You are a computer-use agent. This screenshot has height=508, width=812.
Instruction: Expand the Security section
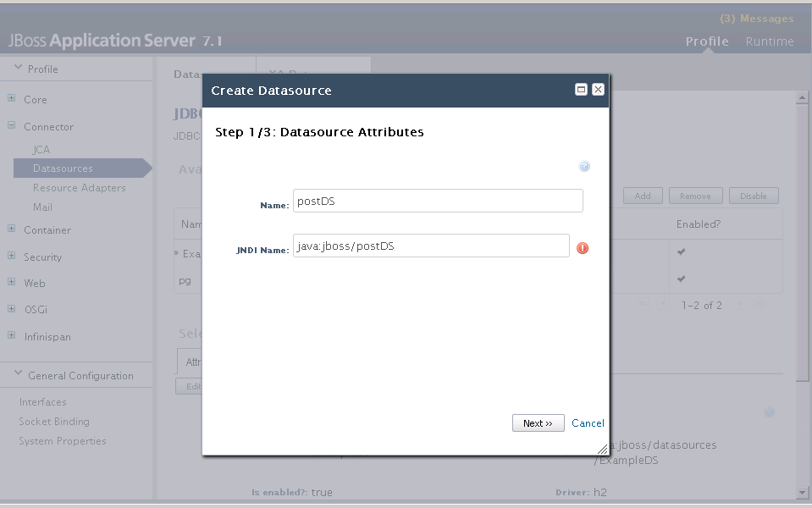click(x=12, y=257)
